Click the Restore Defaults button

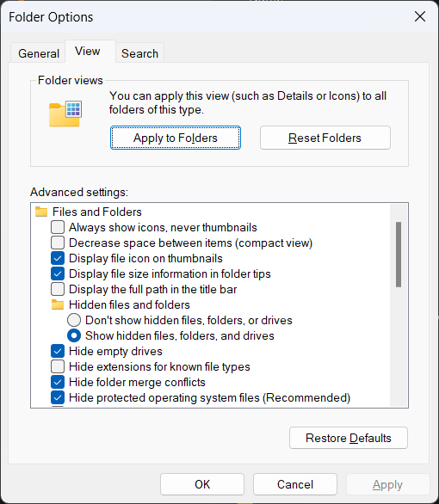pyautogui.click(x=349, y=438)
